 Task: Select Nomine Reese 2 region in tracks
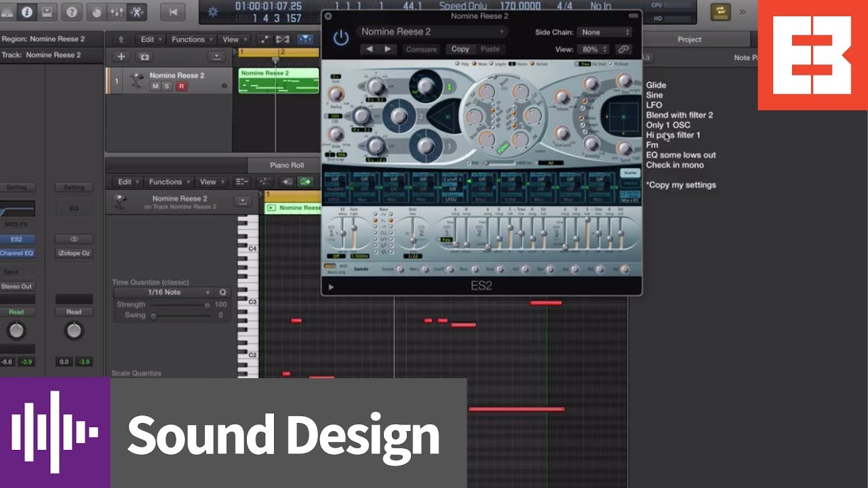coord(279,81)
